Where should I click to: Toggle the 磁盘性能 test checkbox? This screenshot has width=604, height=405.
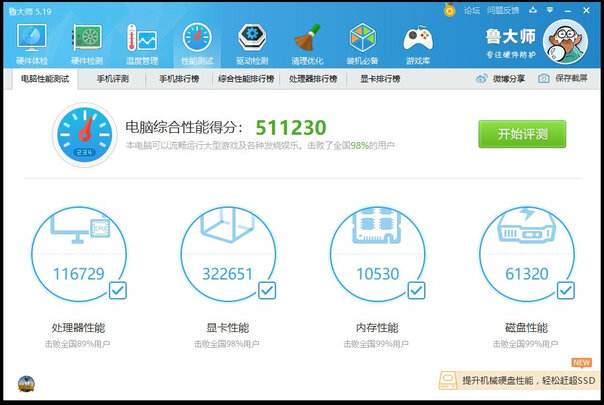(x=565, y=290)
